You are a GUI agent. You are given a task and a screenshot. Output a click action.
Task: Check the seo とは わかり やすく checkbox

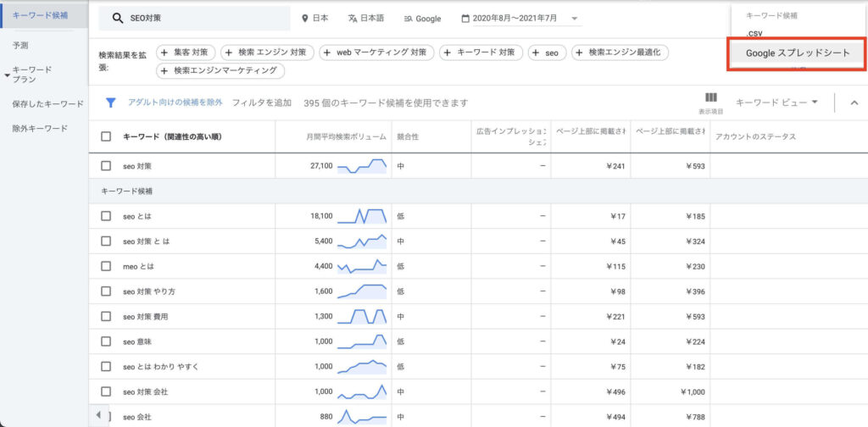106,367
